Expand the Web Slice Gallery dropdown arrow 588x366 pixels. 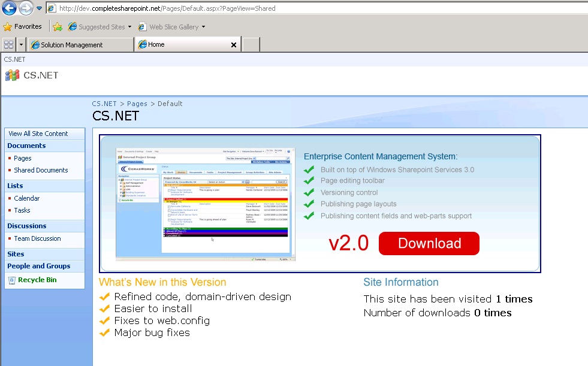click(x=204, y=27)
